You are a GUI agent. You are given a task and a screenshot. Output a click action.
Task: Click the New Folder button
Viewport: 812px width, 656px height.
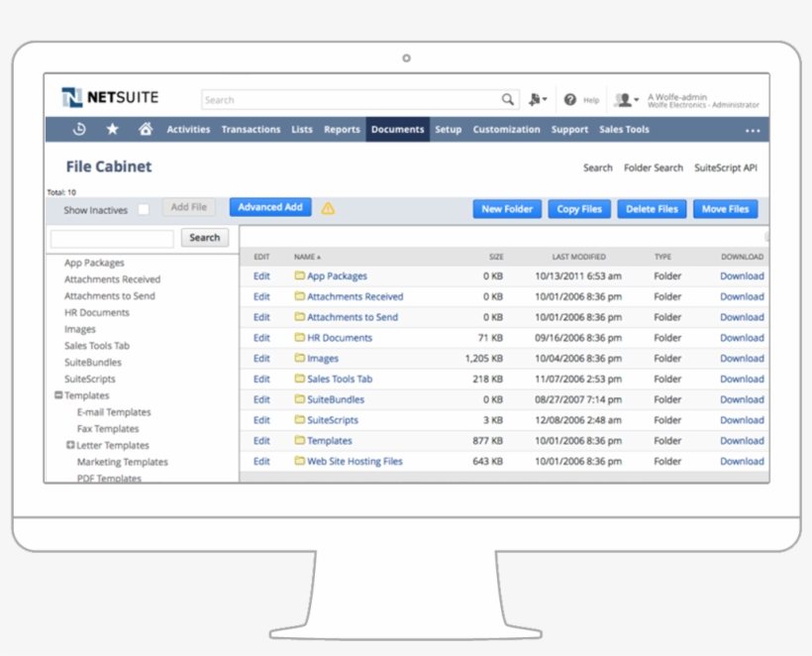point(507,209)
